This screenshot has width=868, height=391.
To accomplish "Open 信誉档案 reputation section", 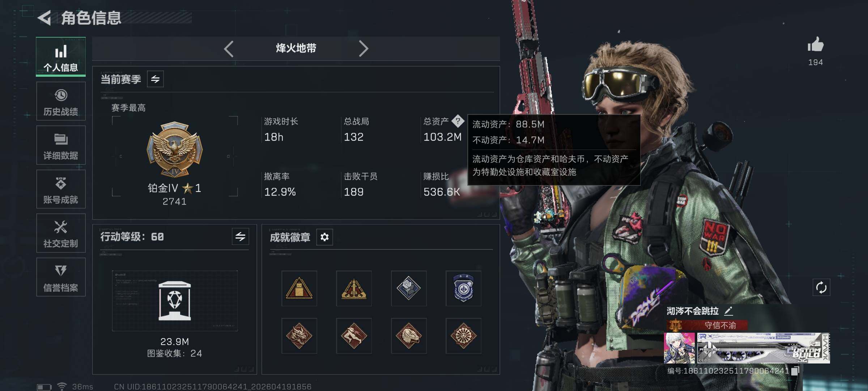I will pos(61,277).
